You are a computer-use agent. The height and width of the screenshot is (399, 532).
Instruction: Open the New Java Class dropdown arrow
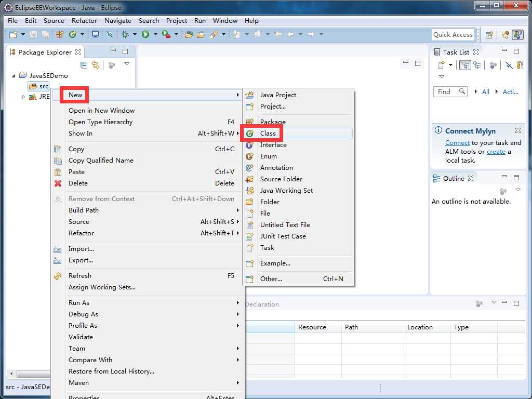(82, 34)
